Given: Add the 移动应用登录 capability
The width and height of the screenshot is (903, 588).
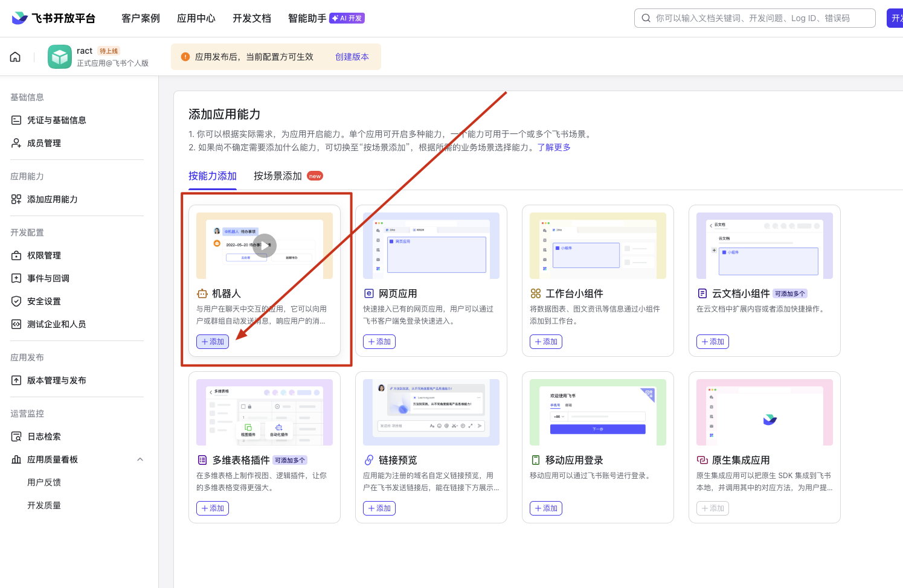Looking at the screenshot, I should (x=546, y=508).
